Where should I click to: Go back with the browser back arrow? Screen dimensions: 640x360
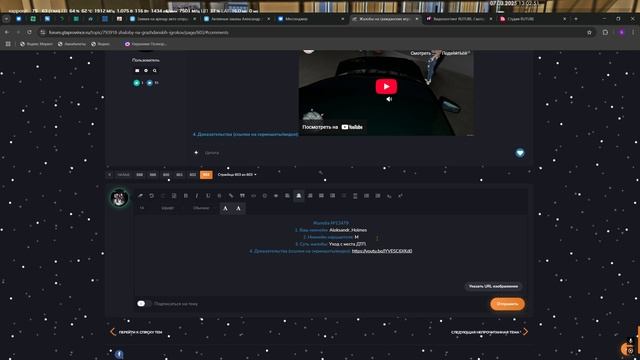point(7,32)
